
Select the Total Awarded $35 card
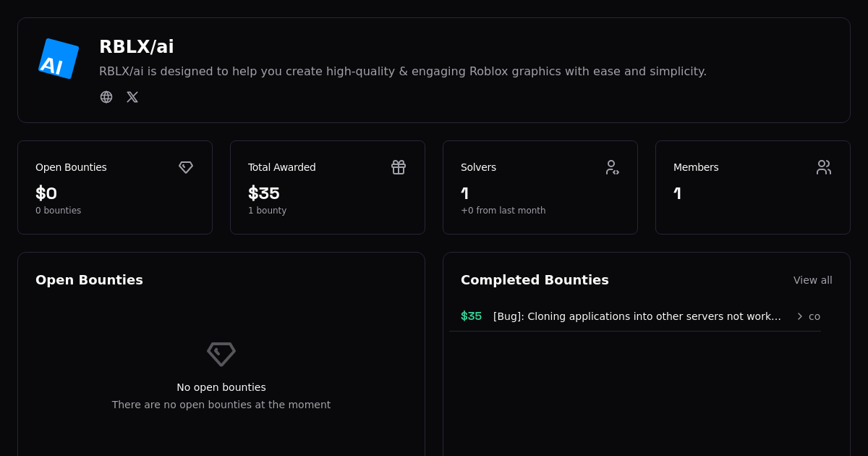coord(328,187)
